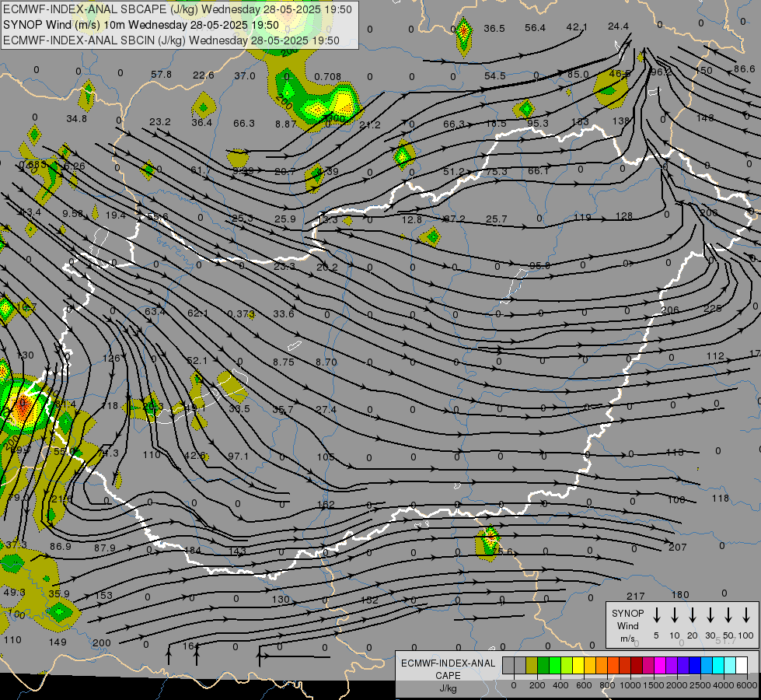Click the 'SYNOP Wind m/s' legend label
Image resolution: width=761 pixels, height=700 pixels.
tap(627, 626)
